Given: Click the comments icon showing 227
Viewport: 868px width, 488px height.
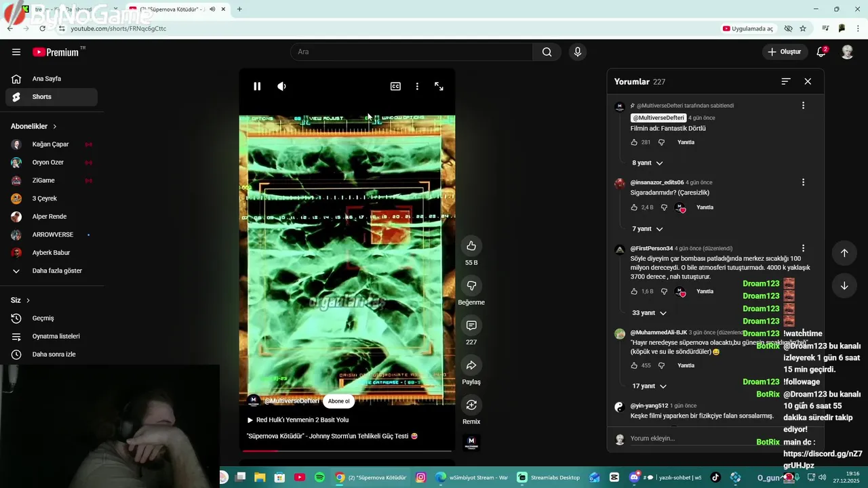Looking at the screenshot, I should tap(471, 325).
